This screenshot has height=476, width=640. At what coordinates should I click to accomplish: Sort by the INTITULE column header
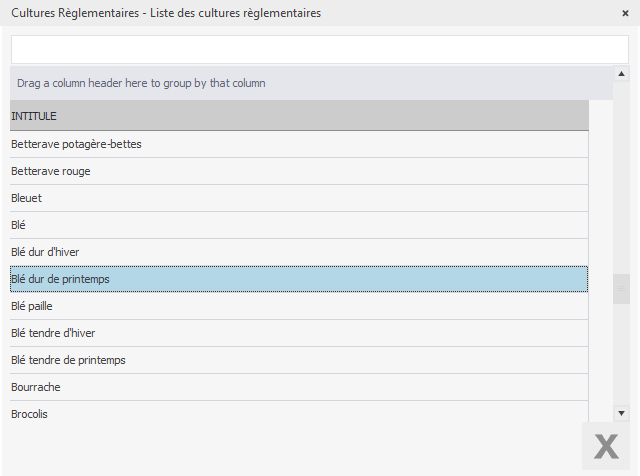(299, 116)
